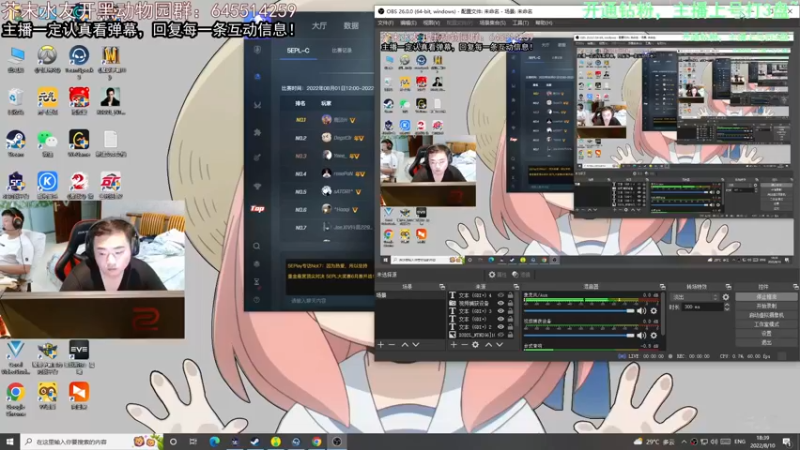The image size is (800, 450).
Task: Toggle visibility of source 文本 (GDI+) 3
Action: click(501, 311)
